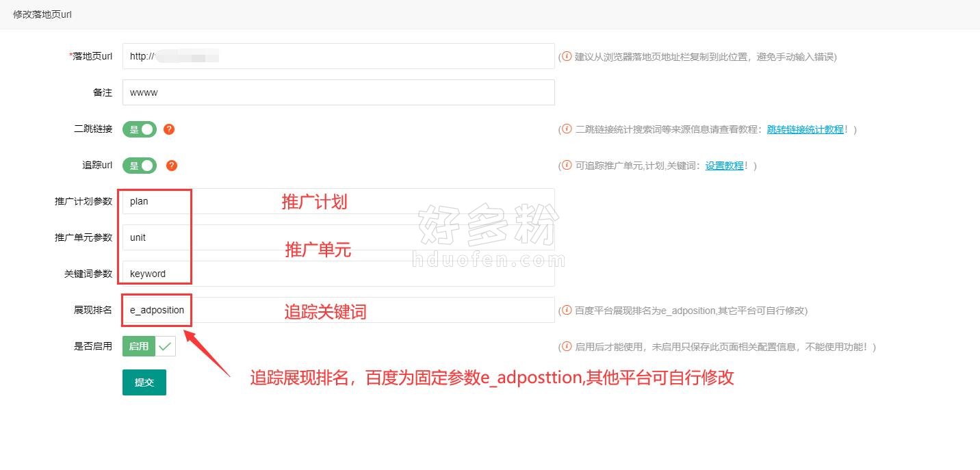Click the 展现排名 label

pos(93,310)
